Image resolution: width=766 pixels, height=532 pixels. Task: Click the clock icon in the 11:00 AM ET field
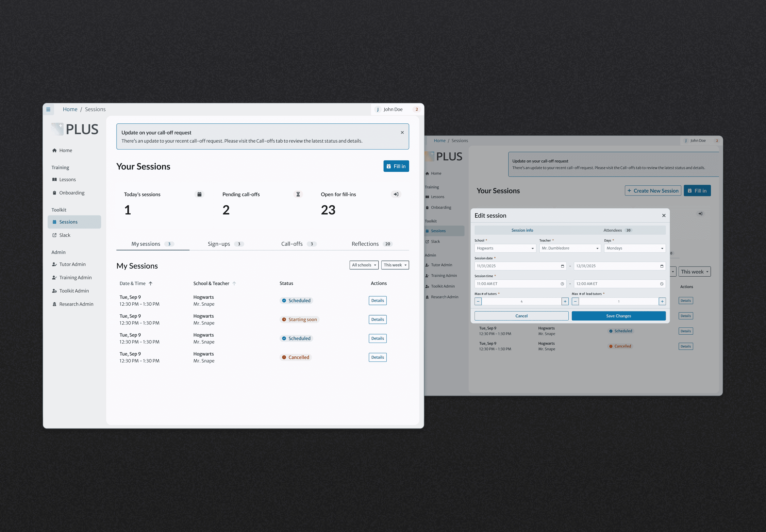(x=562, y=284)
